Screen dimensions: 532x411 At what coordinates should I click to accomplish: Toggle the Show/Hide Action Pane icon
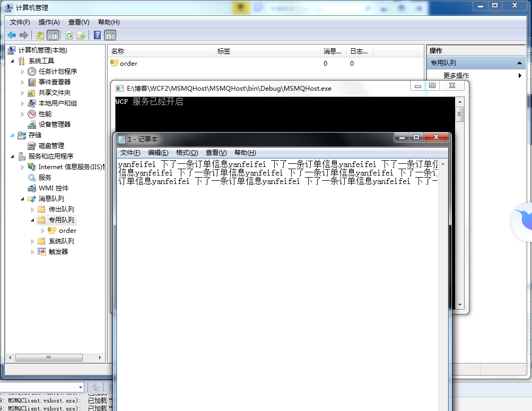coord(110,36)
